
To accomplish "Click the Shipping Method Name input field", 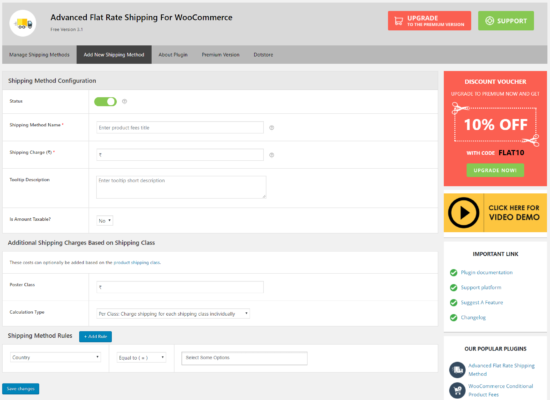I will (x=180, y=128).
